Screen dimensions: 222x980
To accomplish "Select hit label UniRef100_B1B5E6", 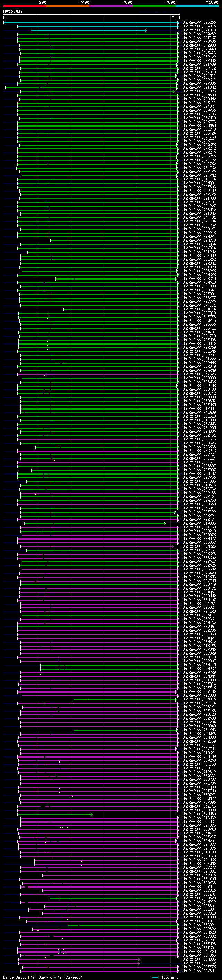I will coord(199,485).
